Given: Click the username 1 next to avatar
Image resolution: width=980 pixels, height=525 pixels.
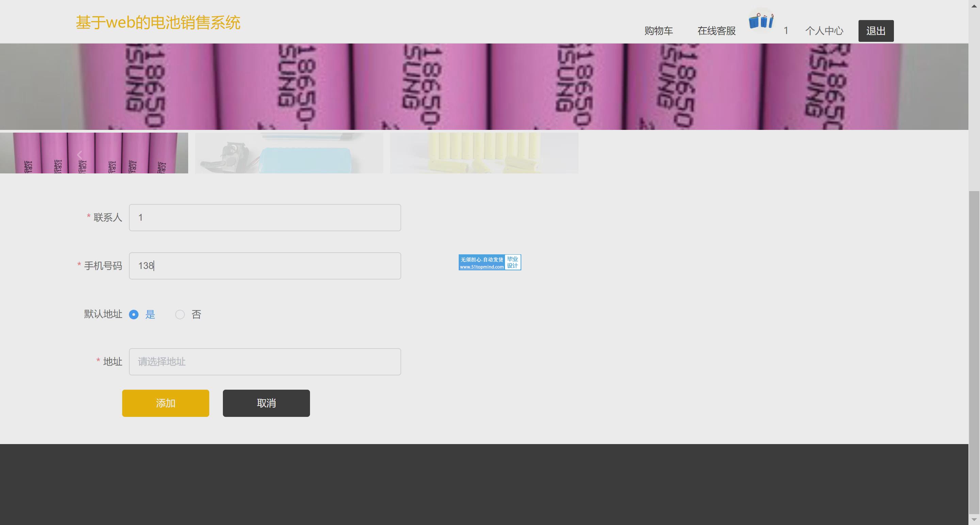Looking at the screenshot, I should click(x=786, y=31).
